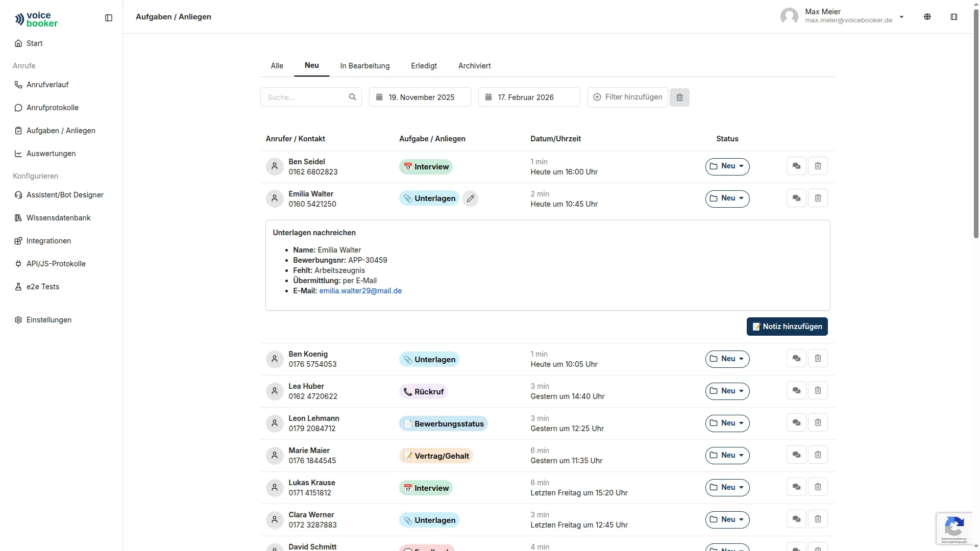Collapse the left sidebar with toggle icon
The width and height of the screenshot is (980, 551).
click(x=109, y=18)
